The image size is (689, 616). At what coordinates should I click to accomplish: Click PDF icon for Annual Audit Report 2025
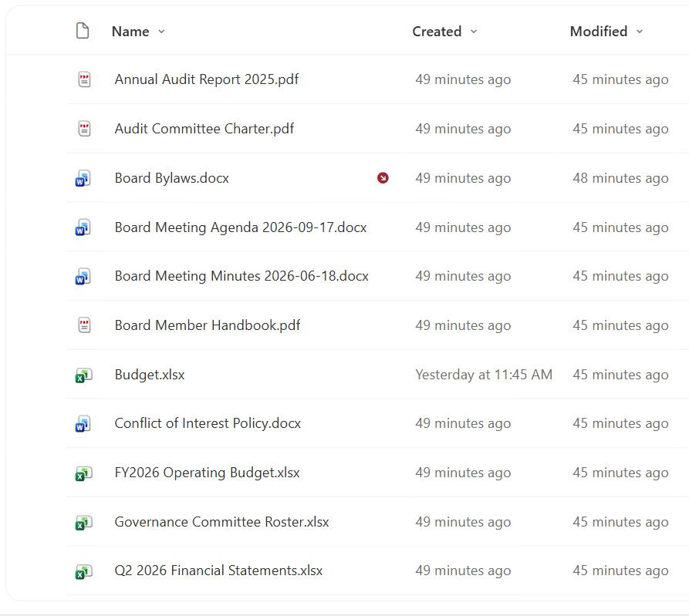(x=84, y=79)
